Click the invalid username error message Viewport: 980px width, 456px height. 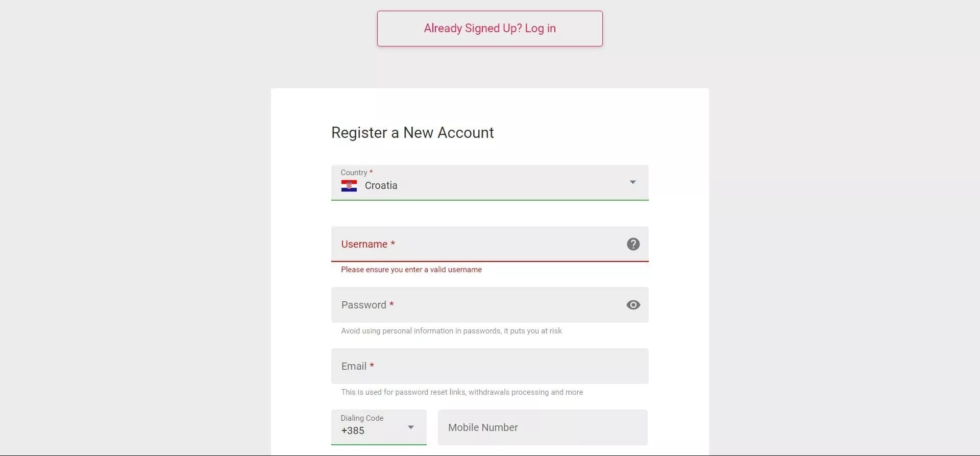pos(411,270)
